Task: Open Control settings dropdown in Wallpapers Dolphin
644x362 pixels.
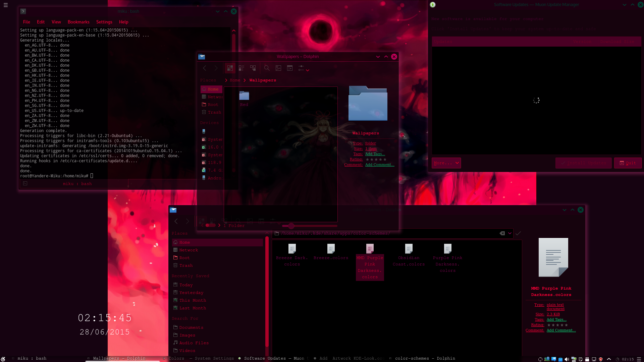Action: [x=303, y=68]
